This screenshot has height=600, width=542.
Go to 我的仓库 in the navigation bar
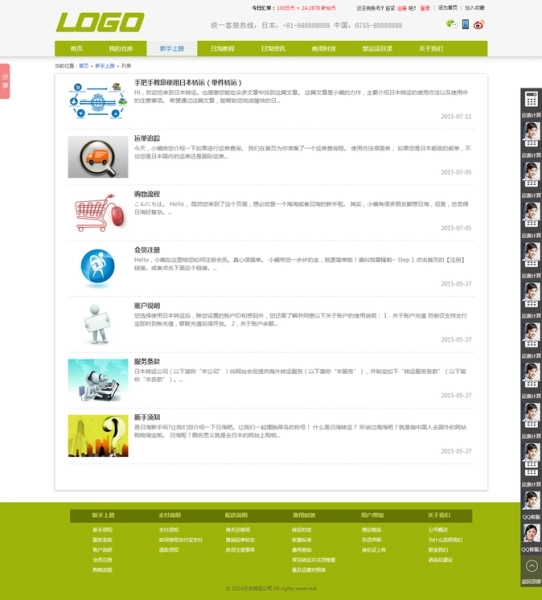tap(121, 49)
